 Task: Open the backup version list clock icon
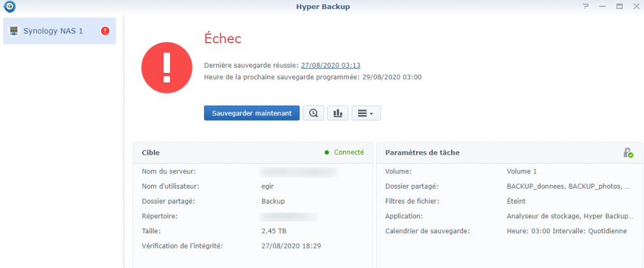(x=314, y=113)
